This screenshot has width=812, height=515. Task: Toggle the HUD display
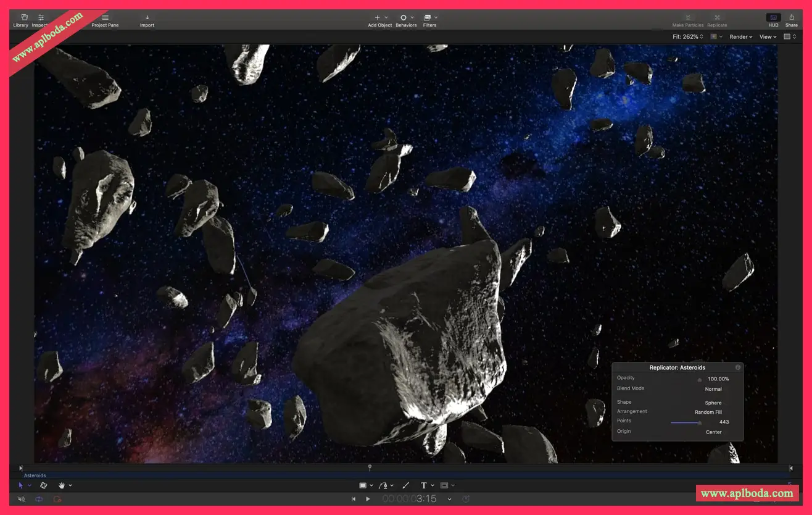click(x=773, y=20)
